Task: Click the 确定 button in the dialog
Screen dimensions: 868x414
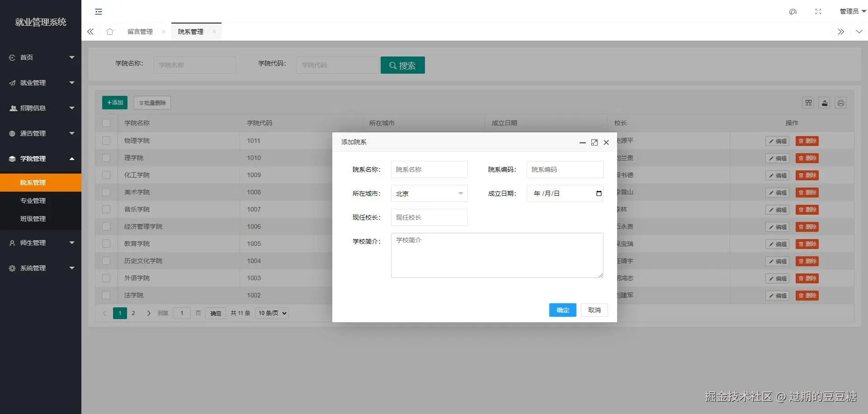Action: coord(562,310)
